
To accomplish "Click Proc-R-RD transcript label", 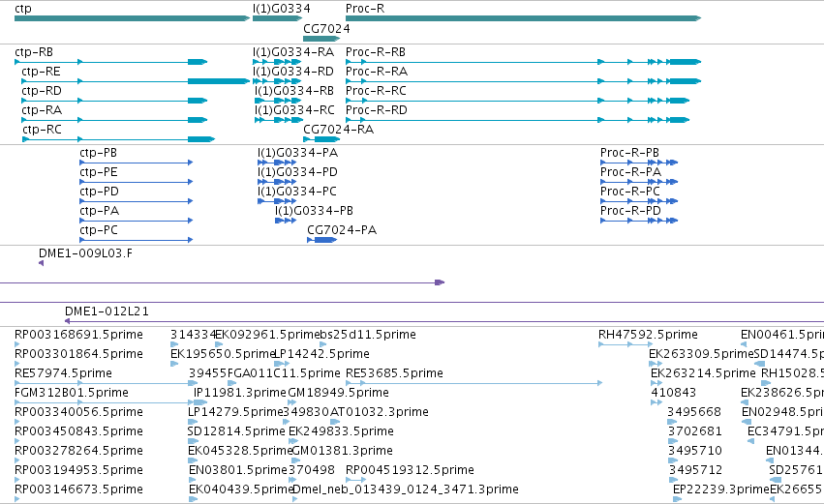I will pos(377,110).
